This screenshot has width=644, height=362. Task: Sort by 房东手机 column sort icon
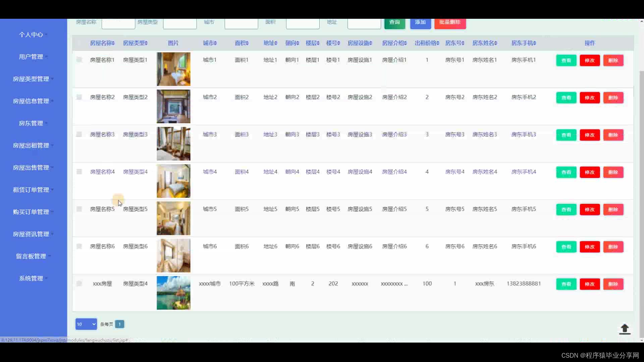coord(535,43)
